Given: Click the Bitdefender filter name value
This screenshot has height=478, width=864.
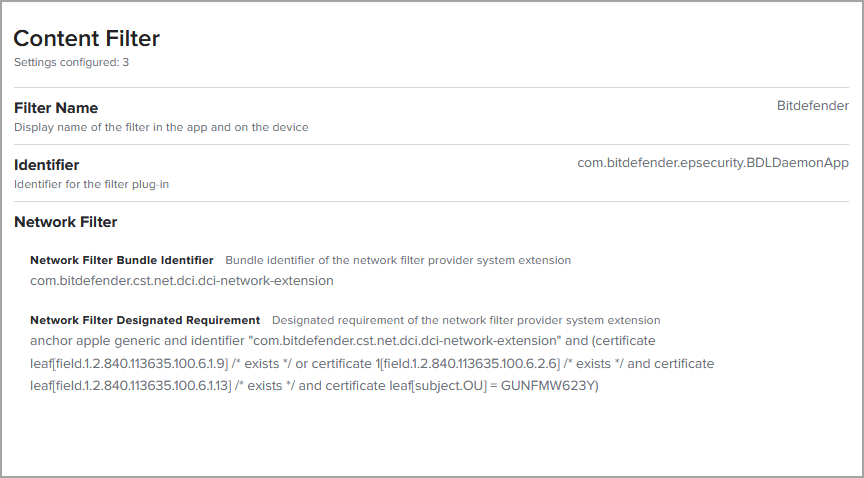Looking at the screenshot, I should coord(812,105).
